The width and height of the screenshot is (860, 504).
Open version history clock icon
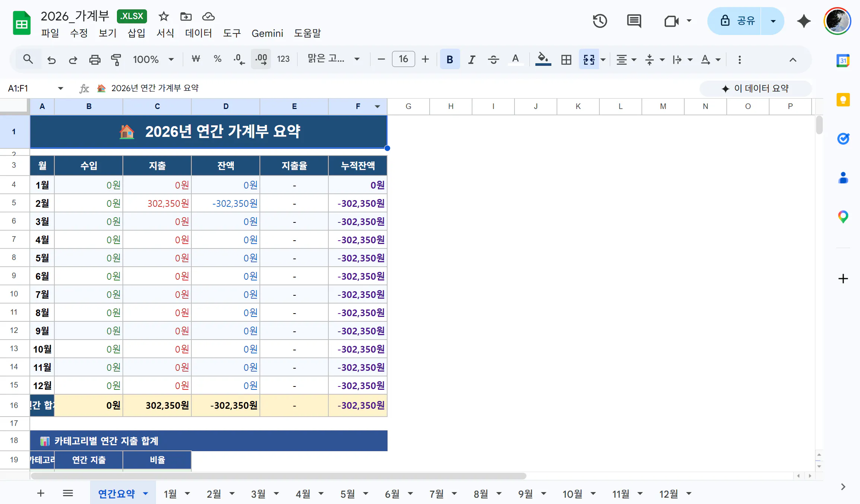click(x=600, y=21)
